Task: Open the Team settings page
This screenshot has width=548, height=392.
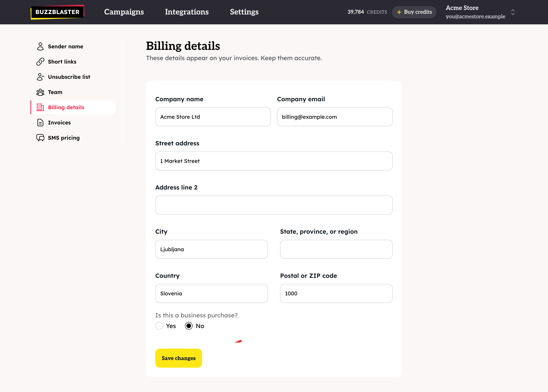Action: (x=73, y=92)
